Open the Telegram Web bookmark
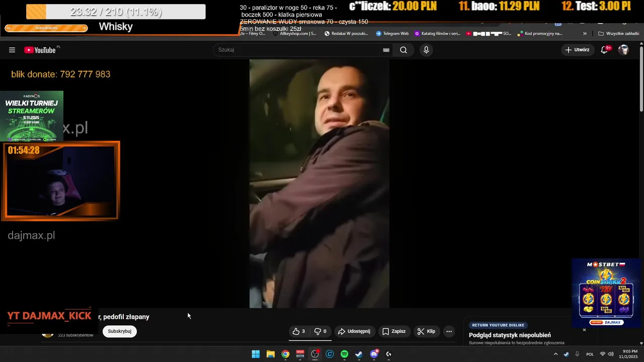 pyautogui.click(x=392, y=34)
